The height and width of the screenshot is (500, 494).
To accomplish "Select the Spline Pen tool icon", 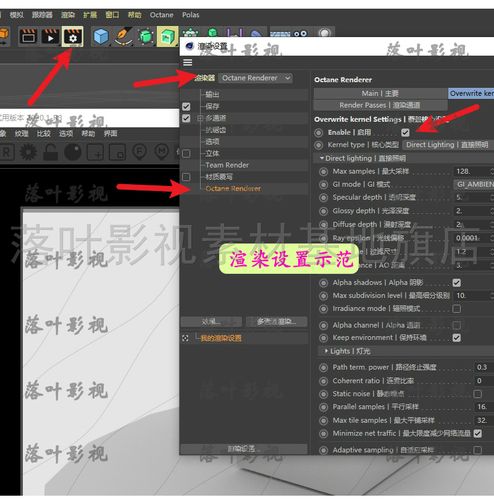I will (123, 36).
